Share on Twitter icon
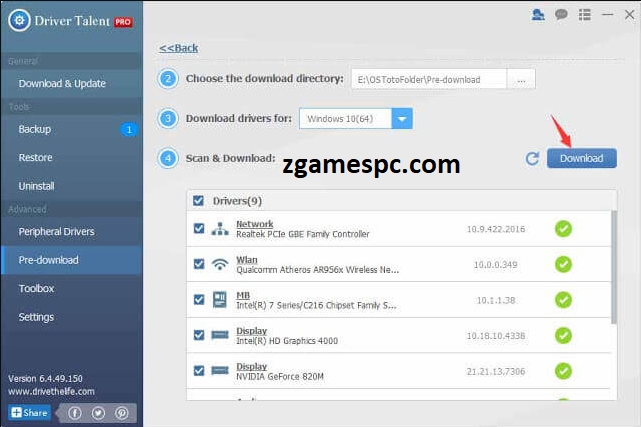Image resolution: width=641 pixels, height=427 pixels. [x=98, y=413]
